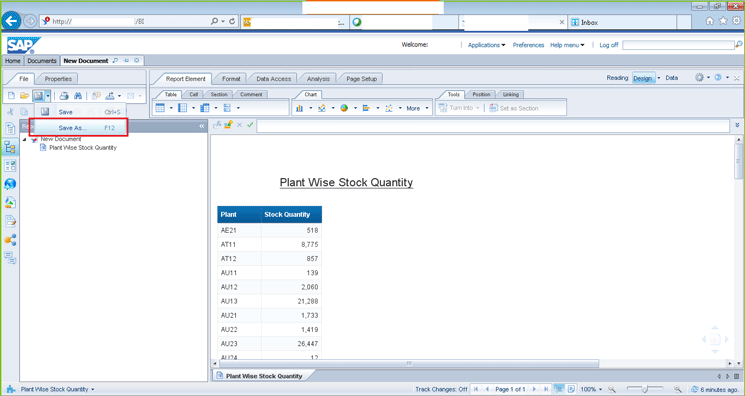Insert a cross table icon
The height and width of the screenshot is (396, 745).
(x=205, y=108)
